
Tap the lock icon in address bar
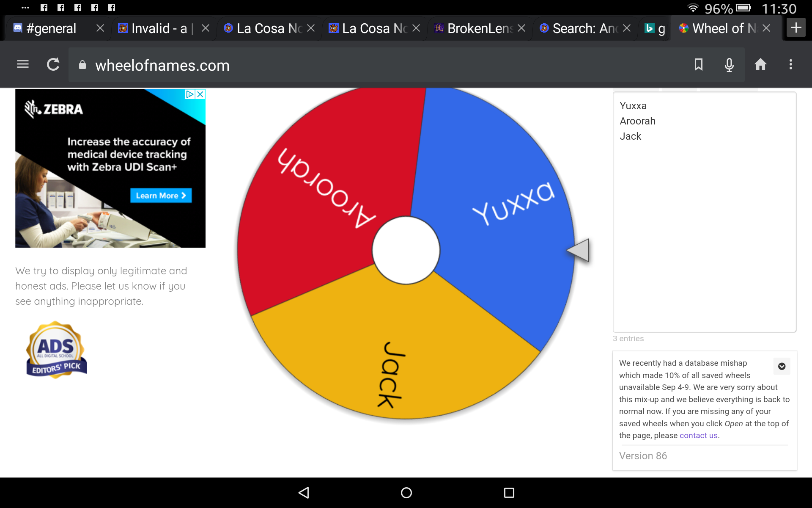[x=82, y=65]
